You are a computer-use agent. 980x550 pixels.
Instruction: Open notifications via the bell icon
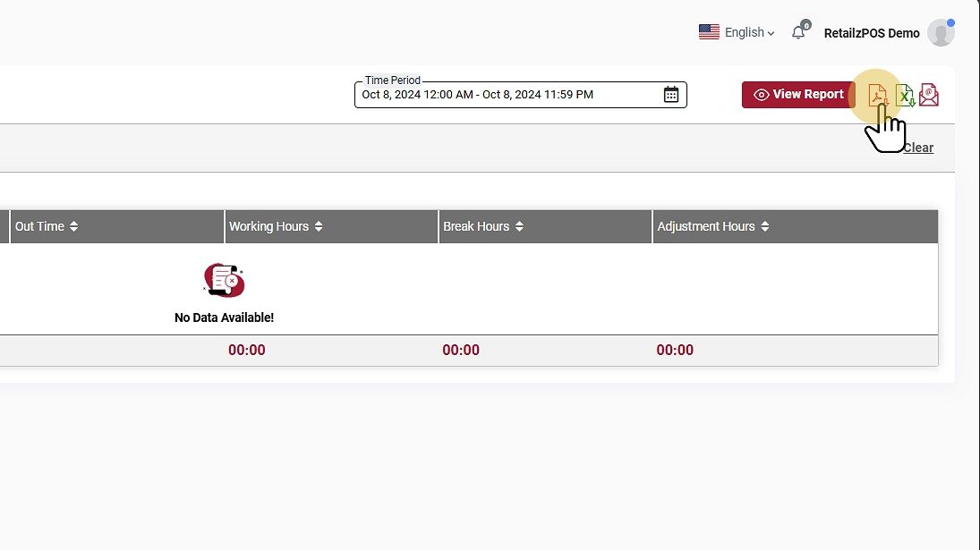coord(798,32)
